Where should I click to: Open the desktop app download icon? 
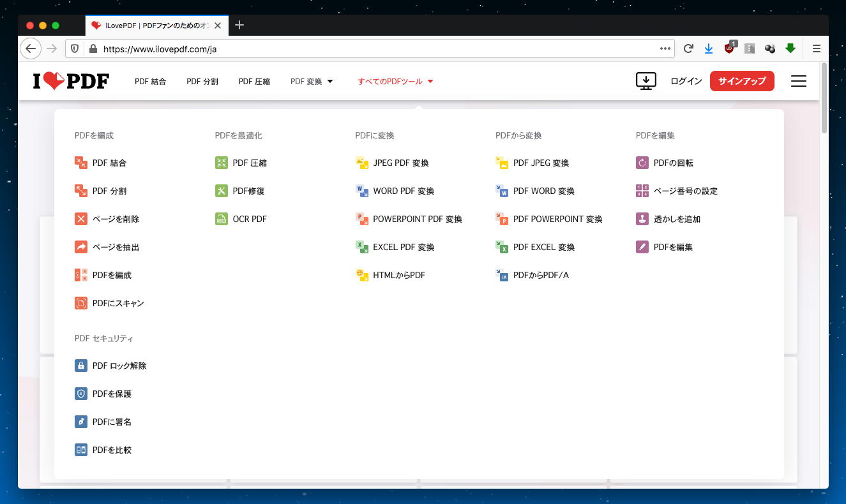[646, 81]
